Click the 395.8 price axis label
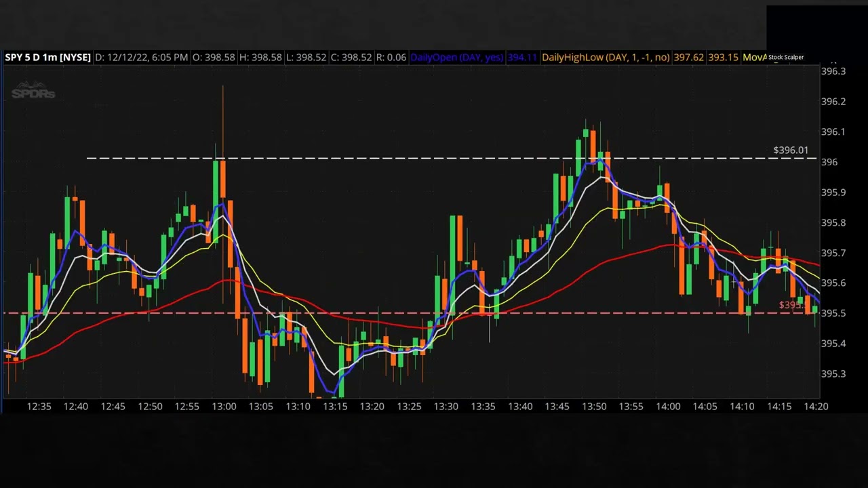868x488 pixels. coord(833,223)
